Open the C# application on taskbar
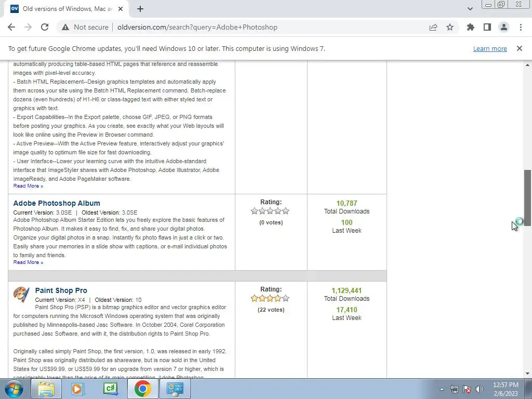Viewport: 532px width, 399px height. click(x=110, y=389)
